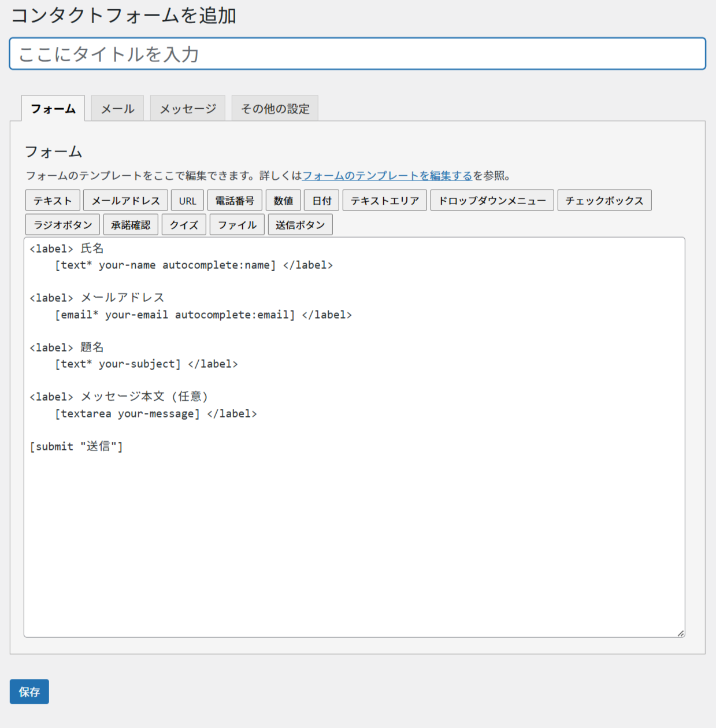This screenshot has width=716, height=728.
Task: Select the フォーム tab
Action: [x=53, y=109]
